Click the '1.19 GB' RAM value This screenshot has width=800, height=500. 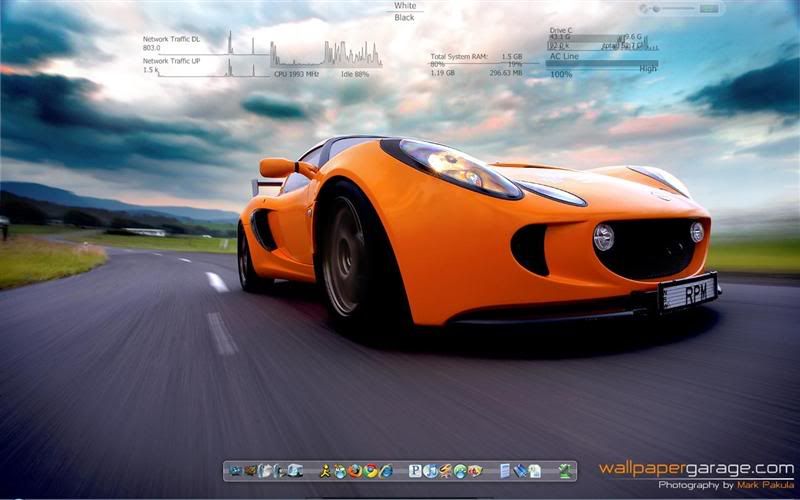click(442, 73)
